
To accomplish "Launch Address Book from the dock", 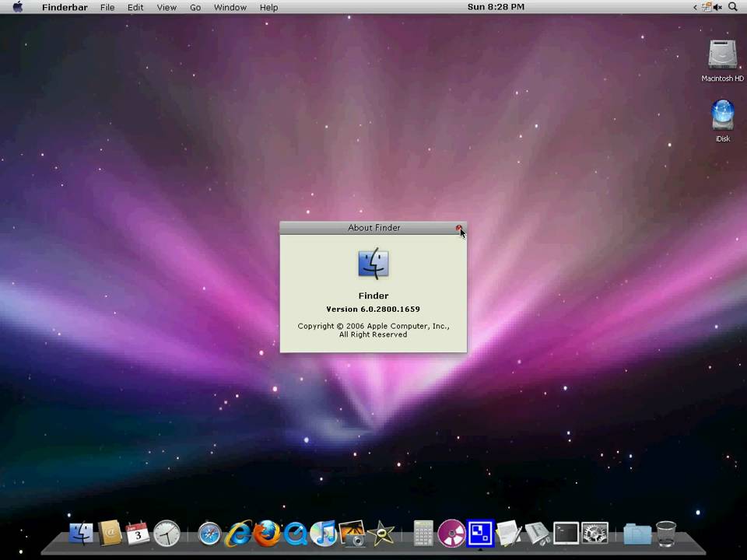I will pos(110,533).
